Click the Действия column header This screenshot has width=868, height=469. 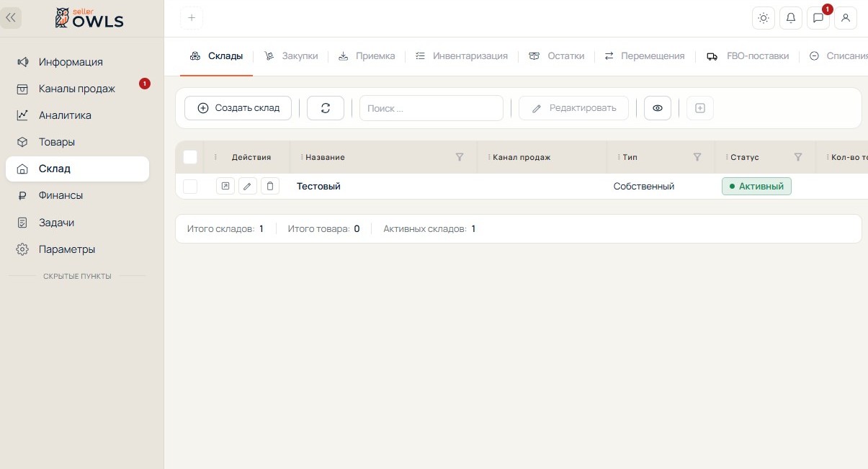coord(251,157)
